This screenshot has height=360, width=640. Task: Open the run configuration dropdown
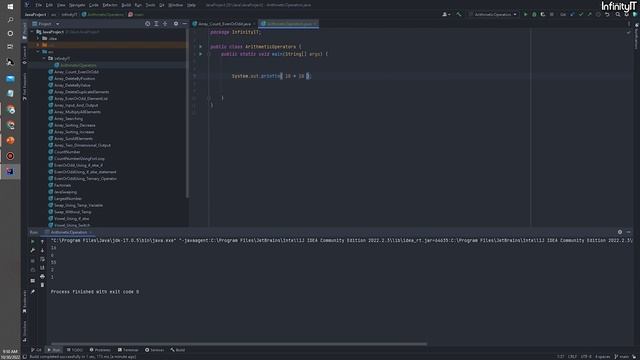[493, 14]
